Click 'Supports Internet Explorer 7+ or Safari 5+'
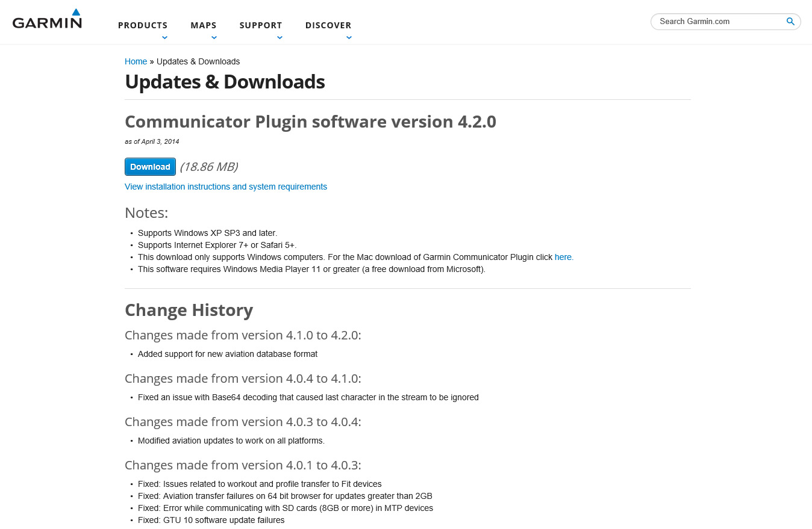Viewport: 812px width, 529px height. point(217,245)
